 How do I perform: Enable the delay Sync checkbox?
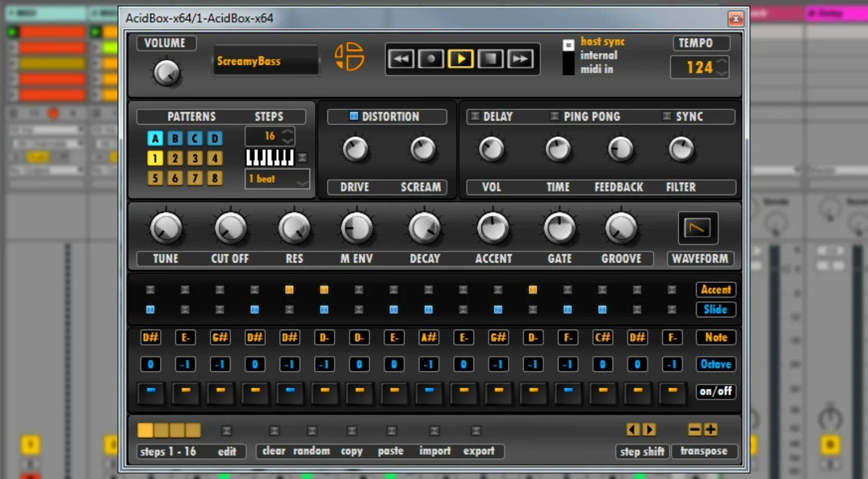coord(667,116)
